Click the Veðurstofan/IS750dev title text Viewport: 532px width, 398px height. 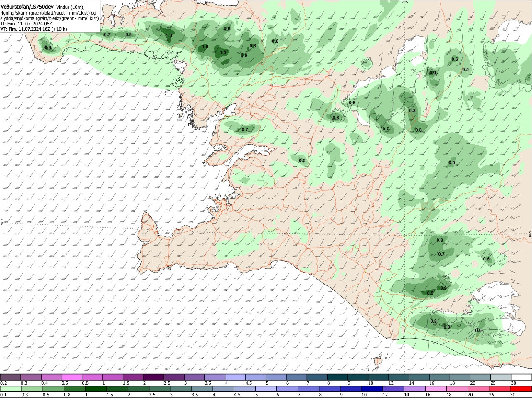point(27,6)
